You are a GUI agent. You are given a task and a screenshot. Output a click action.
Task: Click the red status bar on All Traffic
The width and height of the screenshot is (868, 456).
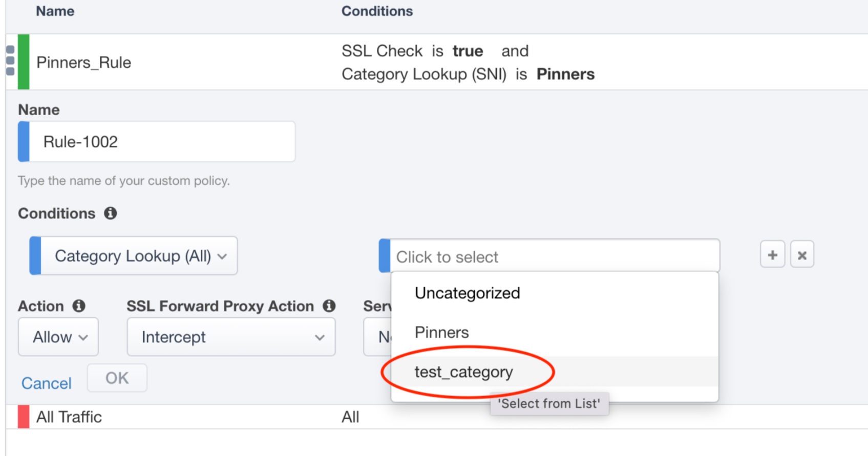click(23, 417)
